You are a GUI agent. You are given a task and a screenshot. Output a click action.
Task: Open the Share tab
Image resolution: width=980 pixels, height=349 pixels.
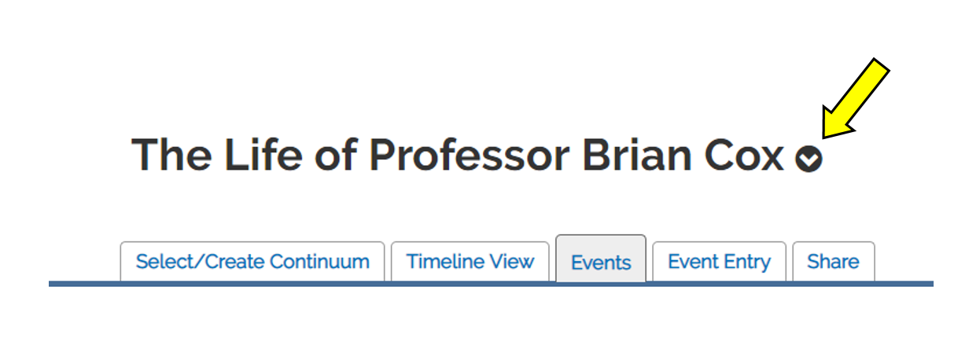833,262
